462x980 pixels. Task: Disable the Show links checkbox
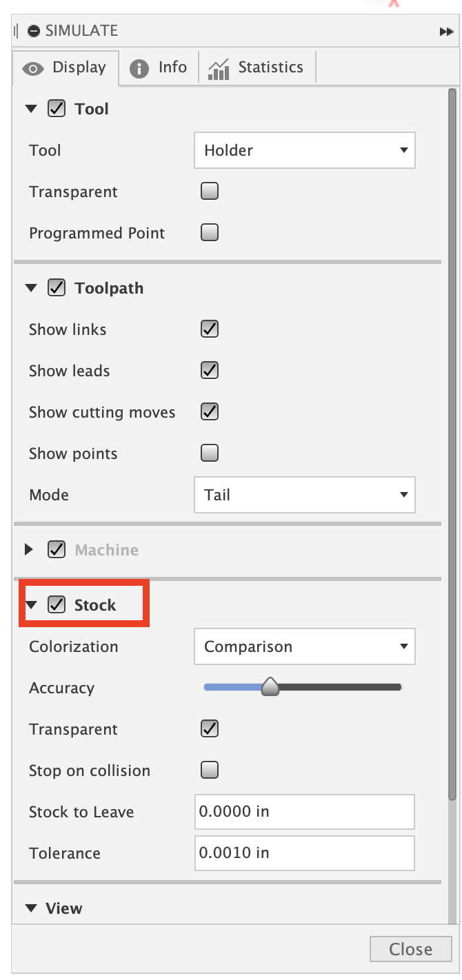coord(209,329)
